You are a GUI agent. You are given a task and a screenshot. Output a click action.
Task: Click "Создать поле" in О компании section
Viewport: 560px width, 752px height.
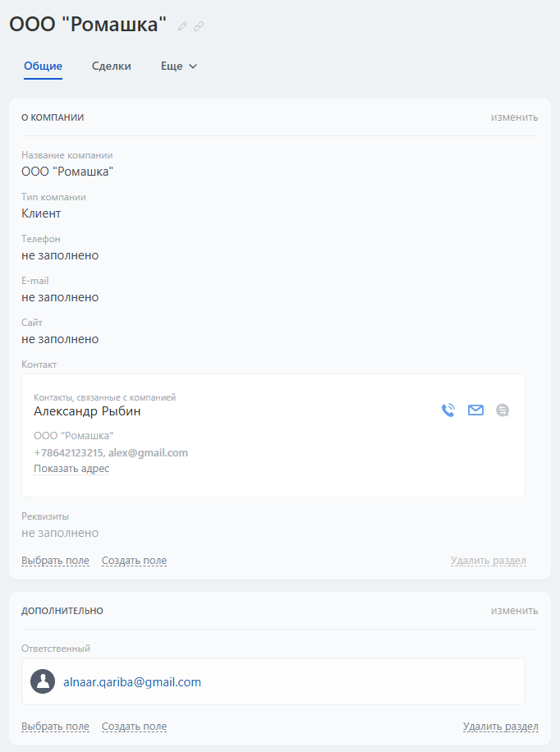pos(134,561)
